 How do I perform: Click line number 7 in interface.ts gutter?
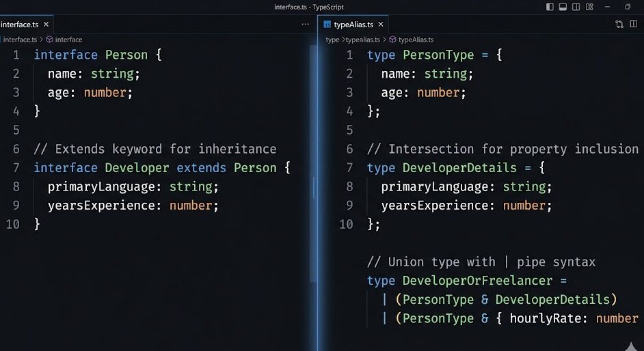coord(16,168)
